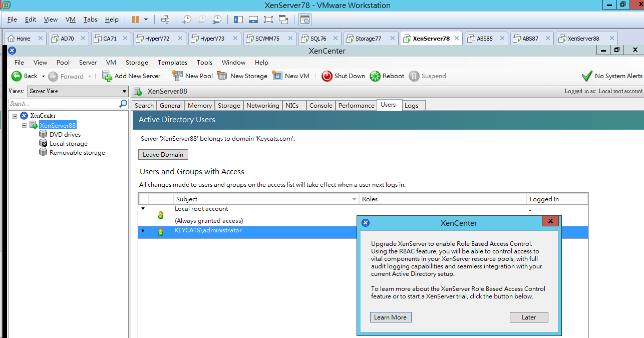Click the Roles column header
Viewport: 644px width, 338px height.
click(x=443, y=199)
